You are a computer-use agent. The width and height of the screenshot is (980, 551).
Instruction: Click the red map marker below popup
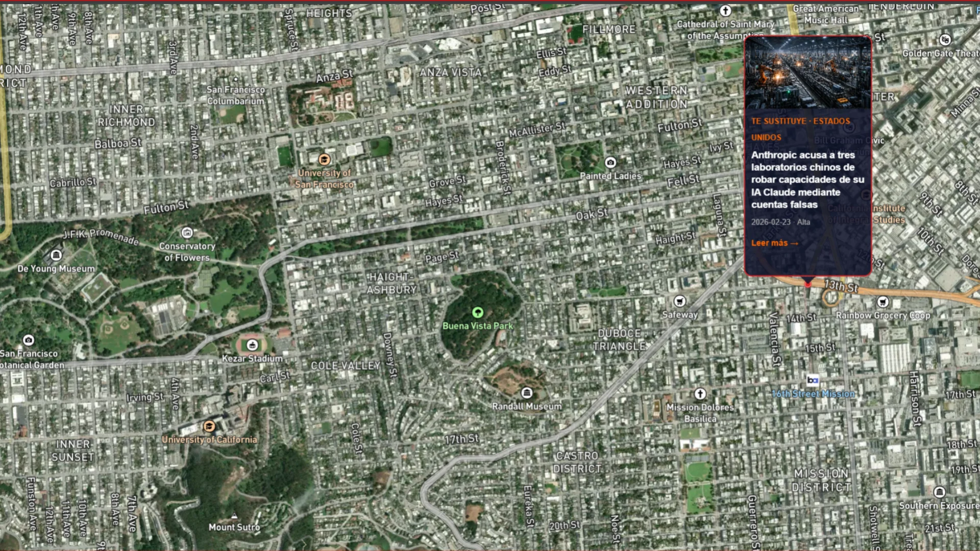(x=807, y=284)
